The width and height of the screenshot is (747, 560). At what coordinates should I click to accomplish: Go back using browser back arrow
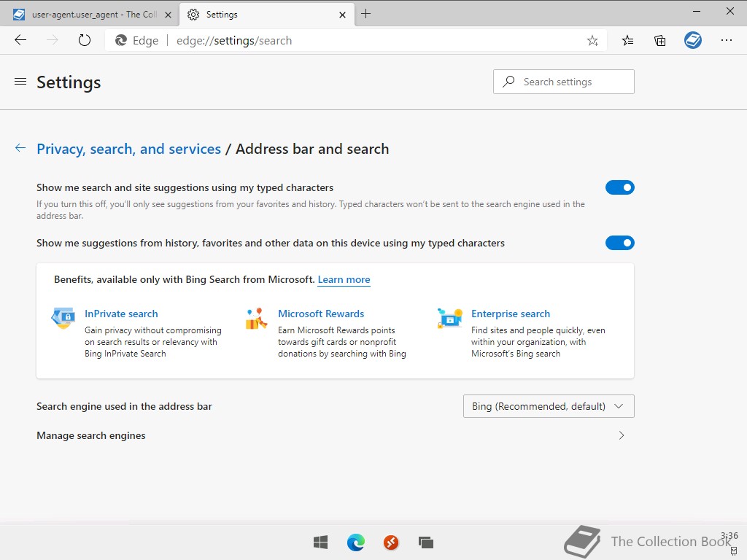[x=20, y=40]
